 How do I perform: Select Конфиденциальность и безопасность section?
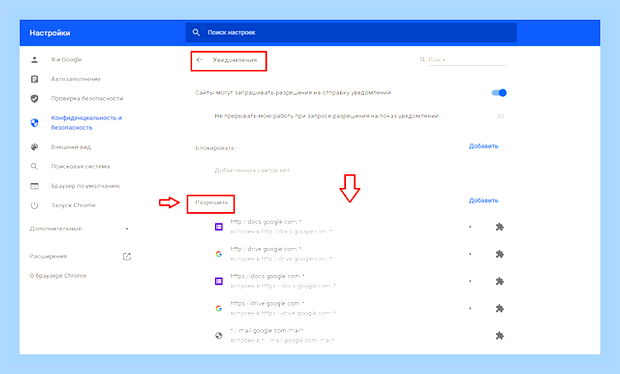[x=87, y=123]
